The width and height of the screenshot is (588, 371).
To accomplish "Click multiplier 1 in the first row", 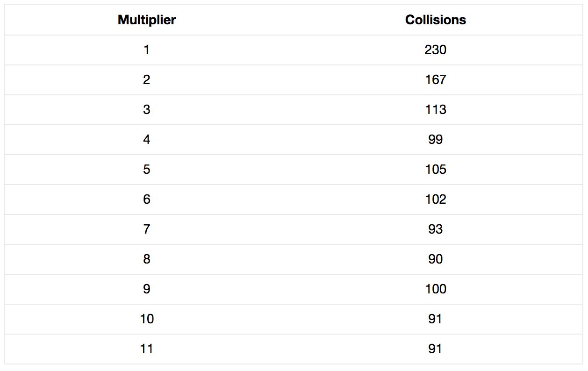I will (x=147, y=50).
